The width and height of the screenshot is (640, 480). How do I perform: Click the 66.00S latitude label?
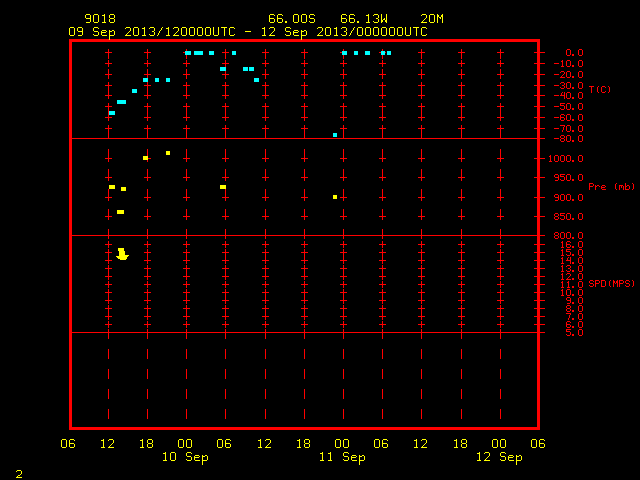pos(292,19)
